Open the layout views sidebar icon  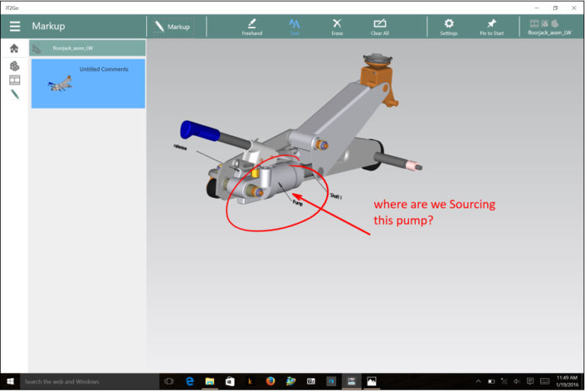tap(14, 80)
